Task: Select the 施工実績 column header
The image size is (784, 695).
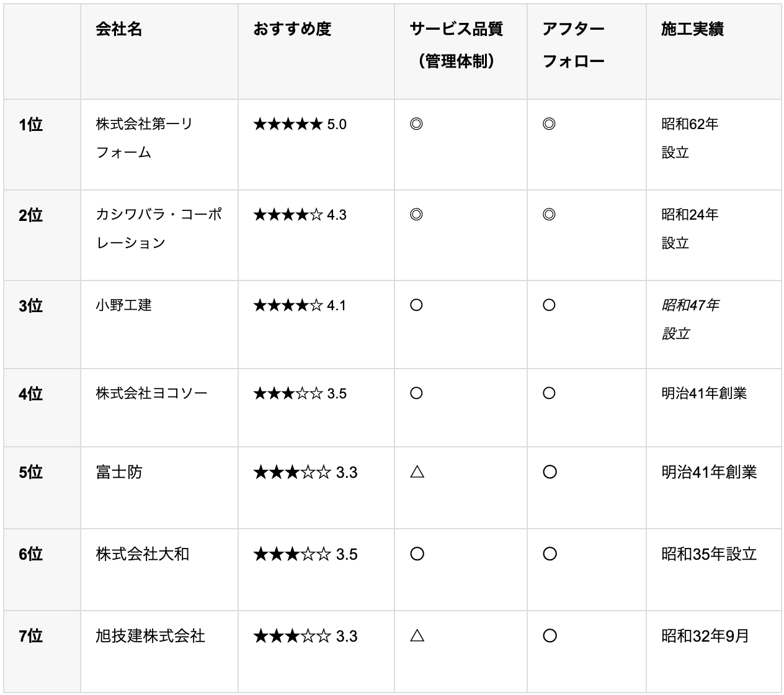Action: click(x=692, y=29)
